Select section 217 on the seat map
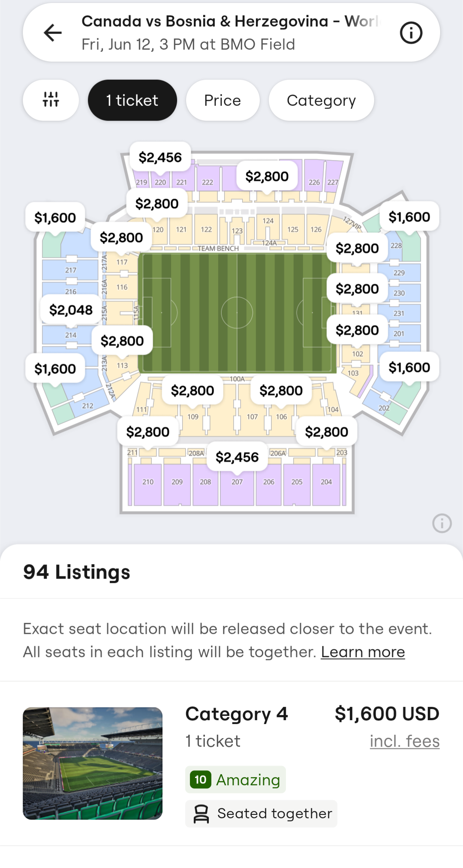 pyautogui.click(x=71, y=270)
